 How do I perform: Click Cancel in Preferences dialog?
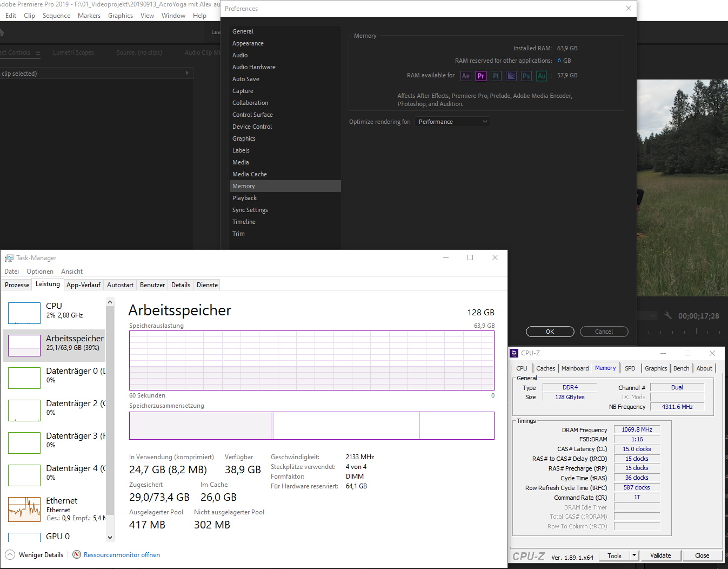point(604,332)
